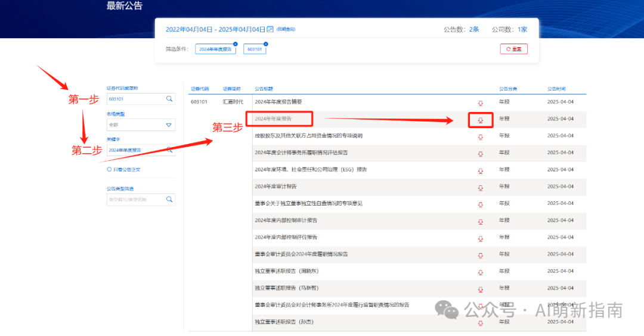
Task: Toggle the 只看公告正文 radio option
Action: 109,169
